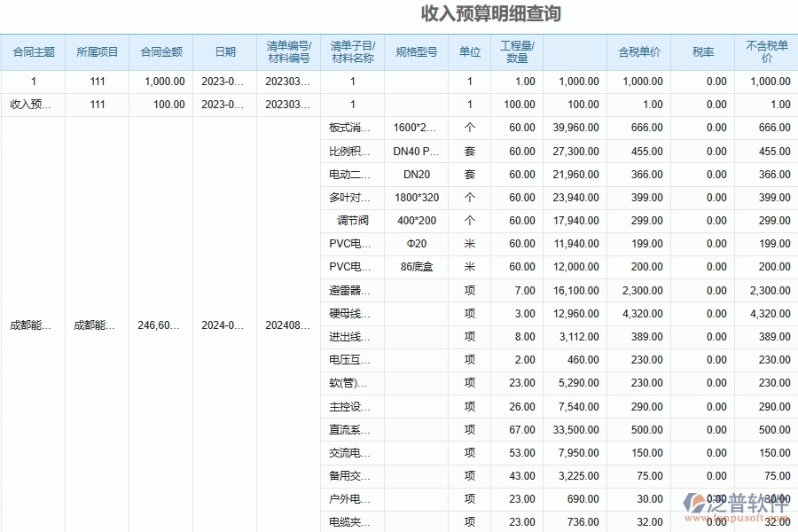798x532 pixels.
Task: Select the 合同主题 column header
Action: pyautogui.click(x=32, y=51)
